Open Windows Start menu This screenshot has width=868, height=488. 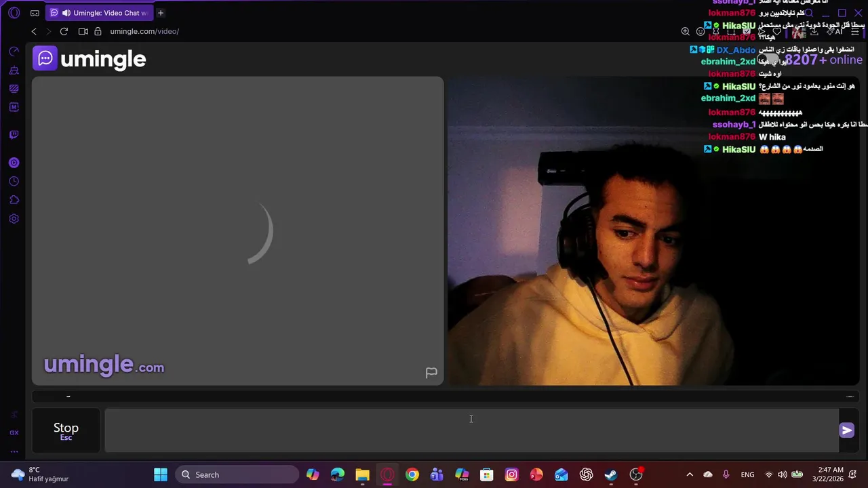161,474
